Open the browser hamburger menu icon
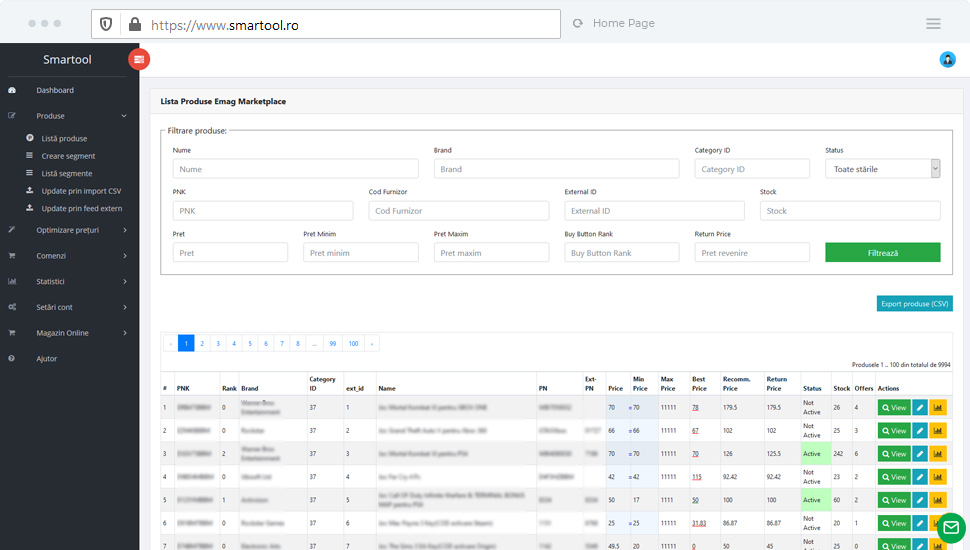970x550 pixels. 933,23
